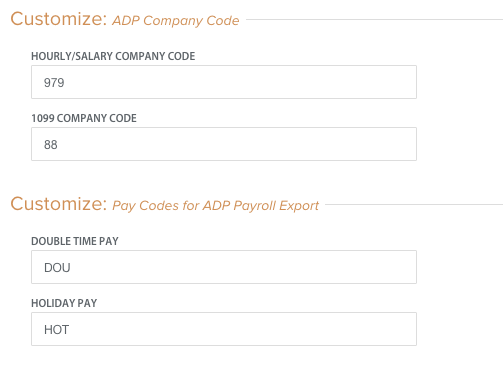Click the first Customize title word
The height and width of the screenshot is (375, 503).
[59, 19]
